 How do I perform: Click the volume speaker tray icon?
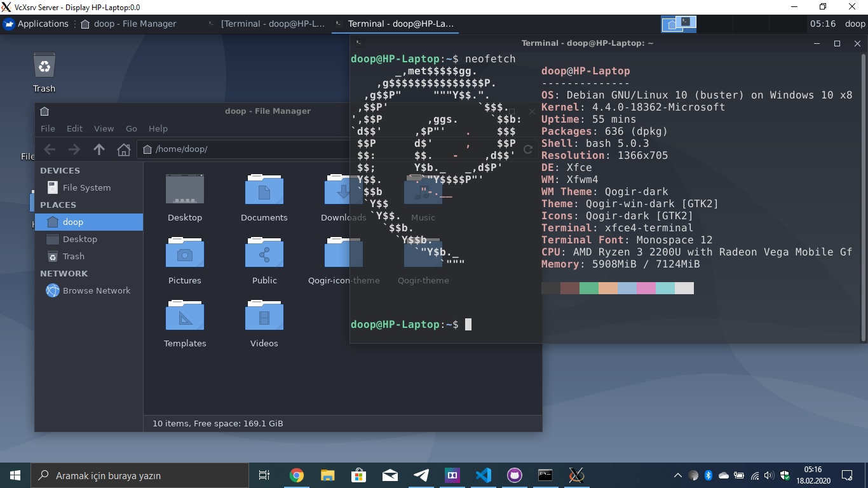(x=770, y=475)
